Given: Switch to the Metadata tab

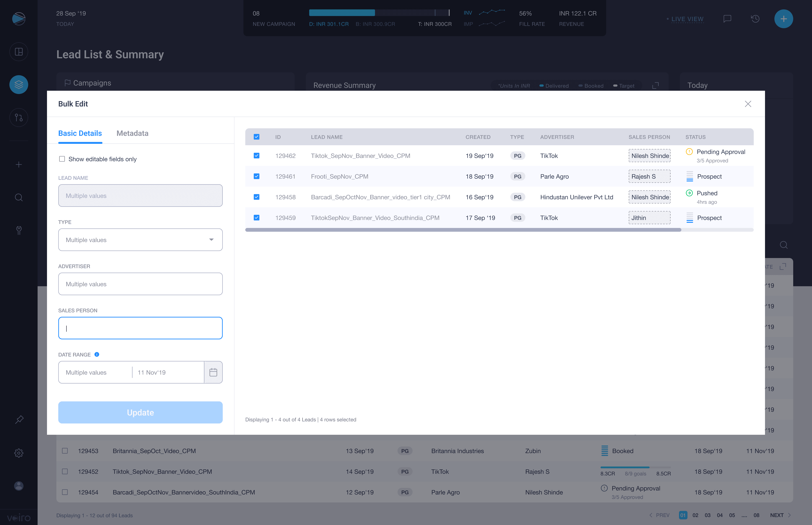Looking at the screenshot, I should click(x=132, y=133).
